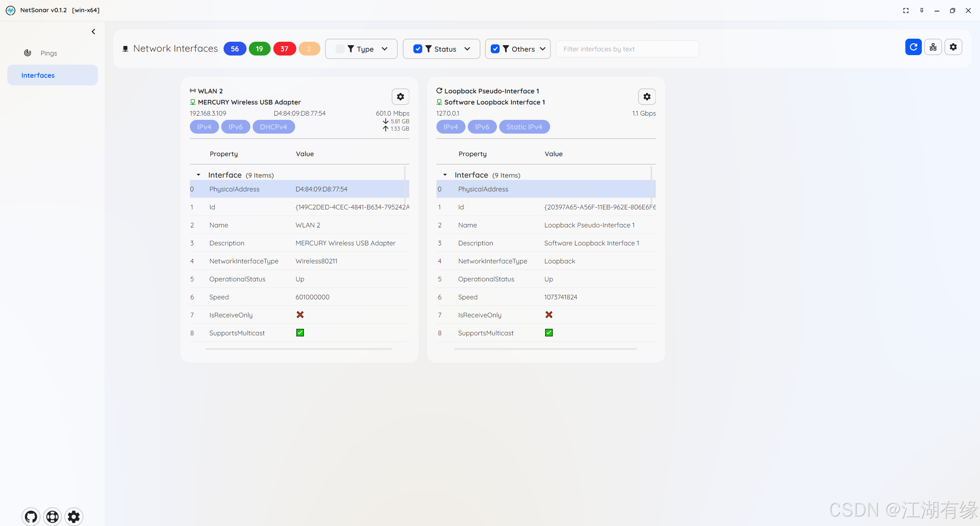Screen dimensions: 980x526
Task: Open interfaces settings gear in header
Action: click(x=953, y=47)
